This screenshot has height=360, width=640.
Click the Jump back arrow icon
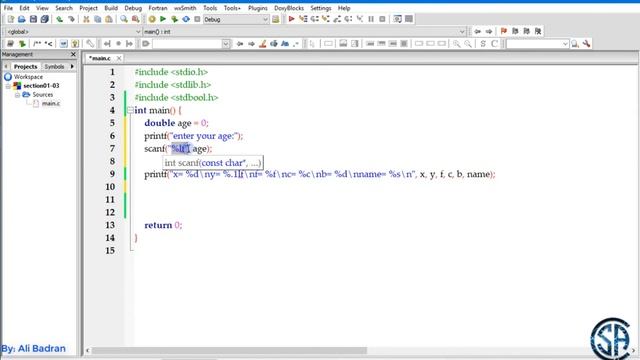(478, 31)
